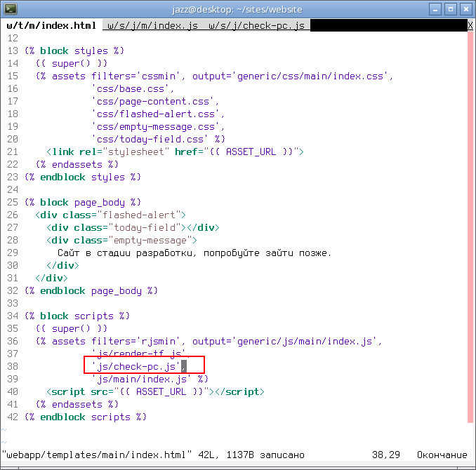The image size is (476, 470).
Task: Click '{% block scripts %}' line
Action: pyautogui.click(x=77, y=316)
